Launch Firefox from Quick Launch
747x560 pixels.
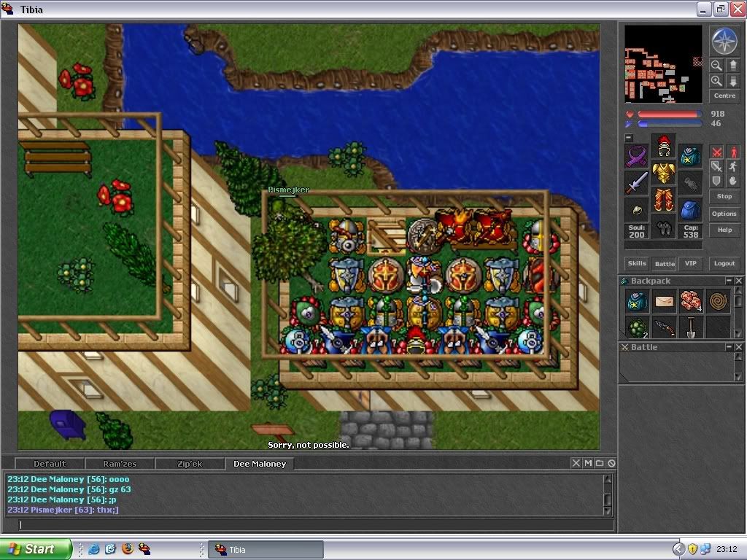coord(127,549)
